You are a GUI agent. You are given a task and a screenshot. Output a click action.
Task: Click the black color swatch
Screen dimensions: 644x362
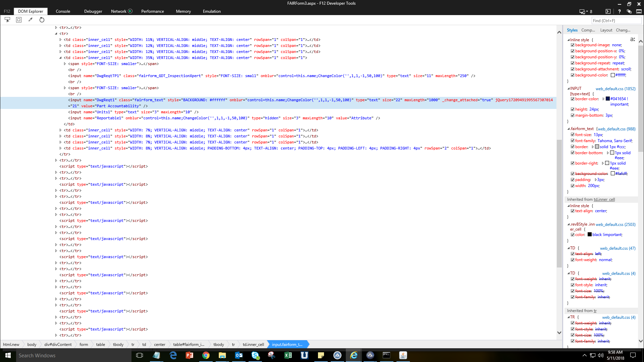pyautogui.click(x=590, y=235)
